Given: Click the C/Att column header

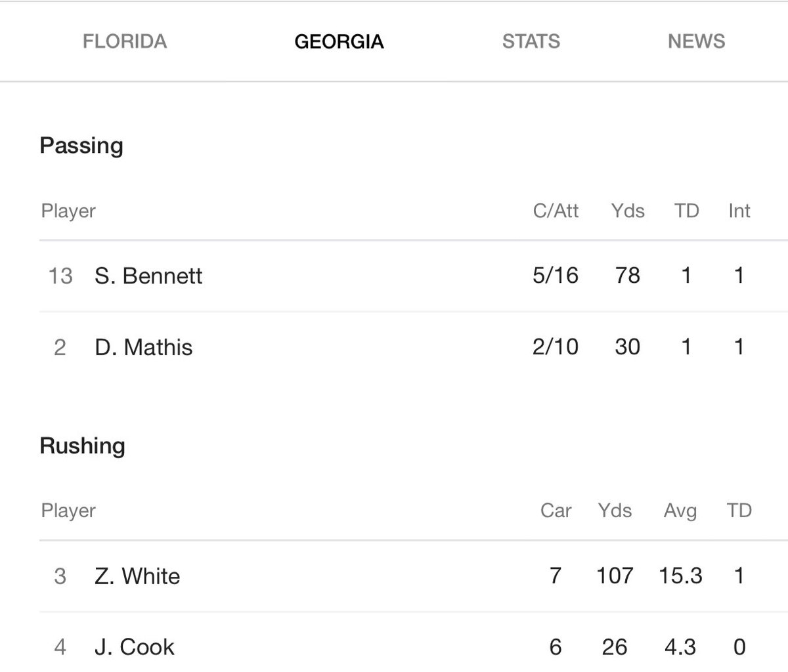Looking at the screenshot, I should (x=556, y=211).
